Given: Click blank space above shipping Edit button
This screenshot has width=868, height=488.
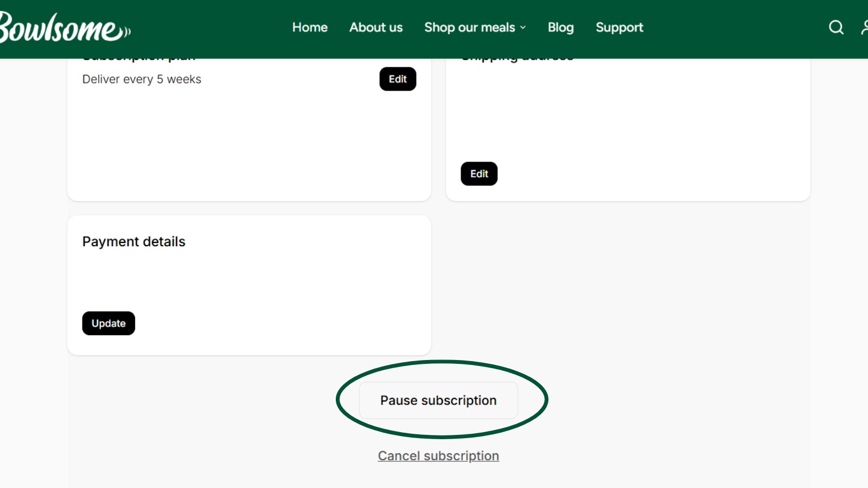Looking at the screenshot, I should point(624,114).
